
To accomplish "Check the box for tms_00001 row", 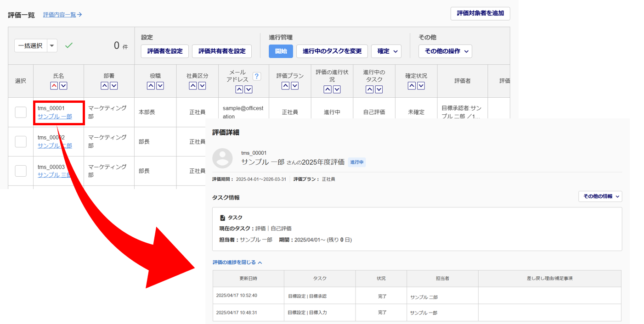I will 21,112.
